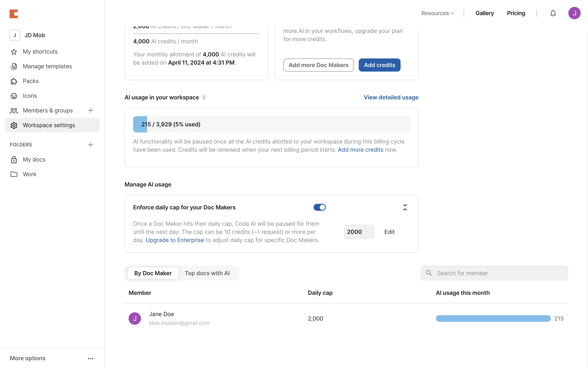The image size is (588, 368).
Task: Add a new member or group with the plus icon
Action: (x=91, y=110)
